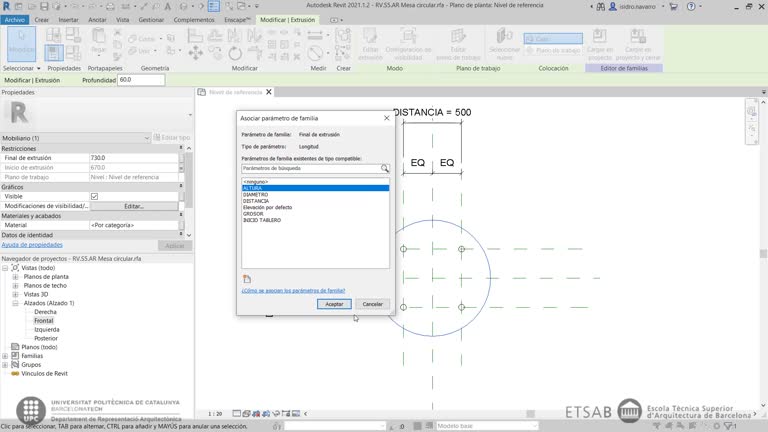Expand the Familias node in project browser
Image resolution: width=768 pixels, height=432 pixels.
6,356
